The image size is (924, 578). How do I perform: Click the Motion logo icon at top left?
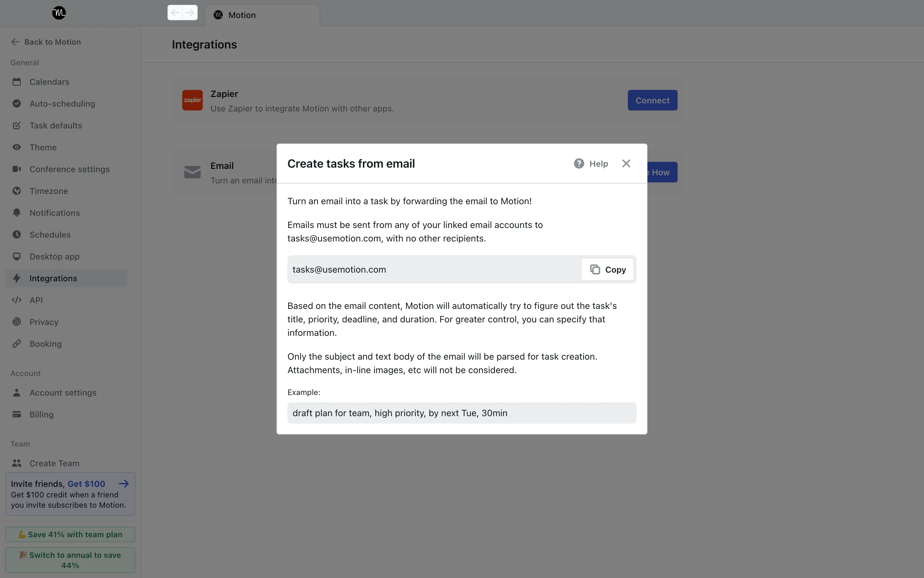(x=59, y=13)
